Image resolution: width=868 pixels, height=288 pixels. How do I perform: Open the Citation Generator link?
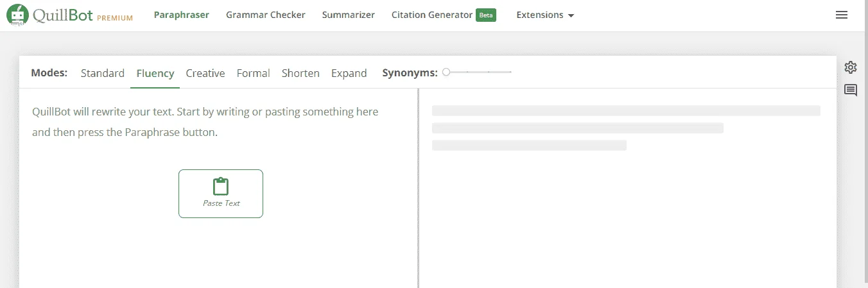[x=432, y=15]
